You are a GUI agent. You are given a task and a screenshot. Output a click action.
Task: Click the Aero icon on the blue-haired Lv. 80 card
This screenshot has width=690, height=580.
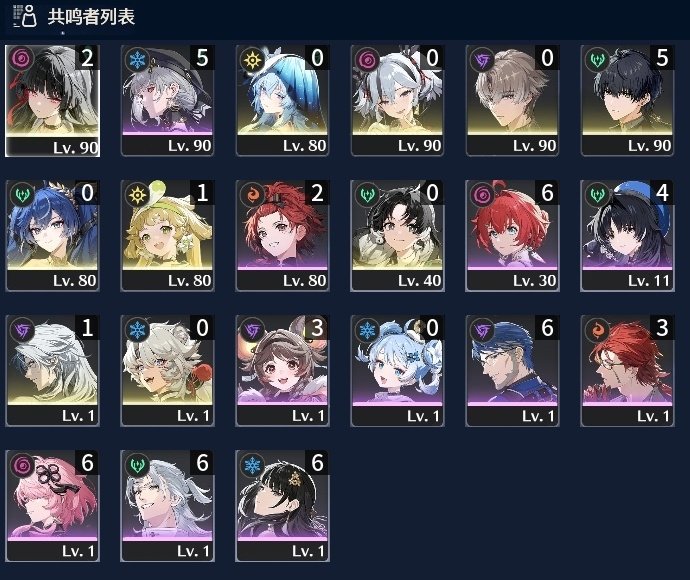click(22, 195)
